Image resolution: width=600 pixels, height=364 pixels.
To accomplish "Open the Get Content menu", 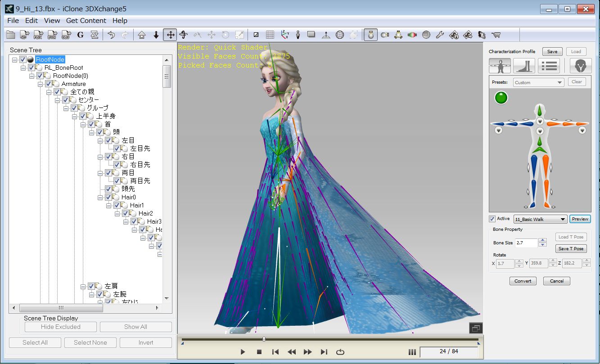I will (x=86, y=21).
